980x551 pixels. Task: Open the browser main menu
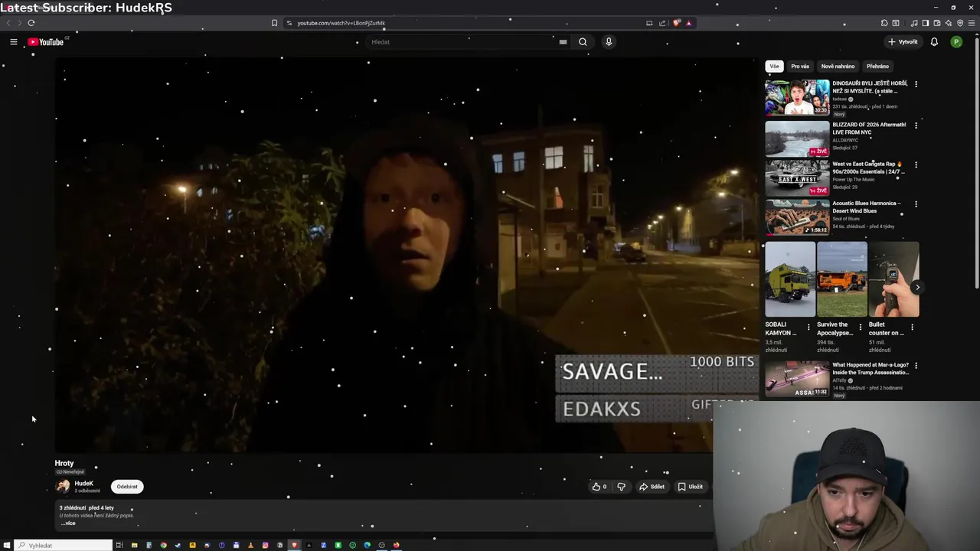[972, 23]
